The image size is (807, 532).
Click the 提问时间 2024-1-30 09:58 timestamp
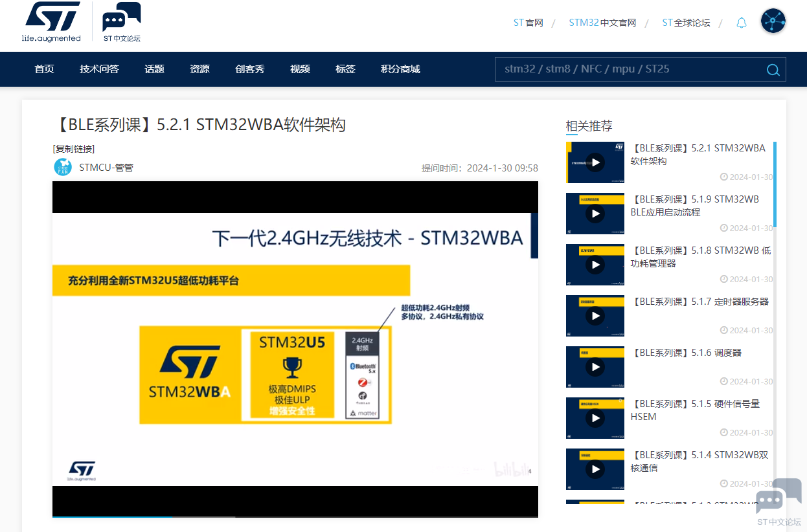pyautogui.click(x=480, y=168)
